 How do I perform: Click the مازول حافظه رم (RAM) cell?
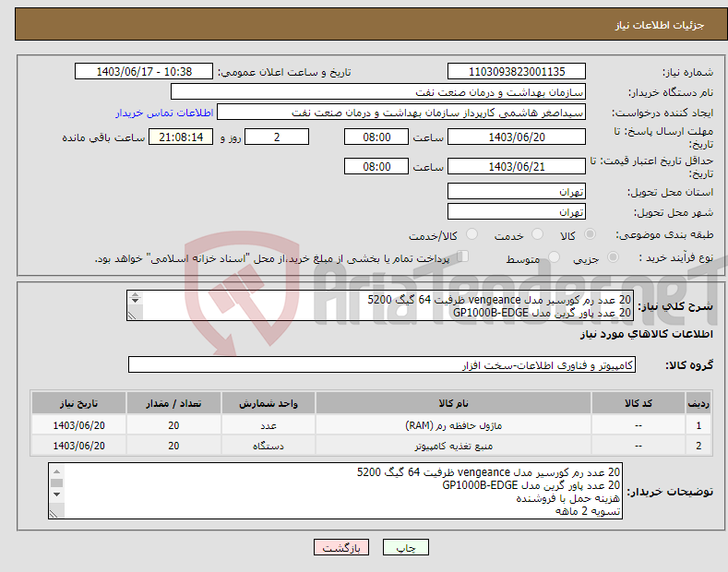453,425
